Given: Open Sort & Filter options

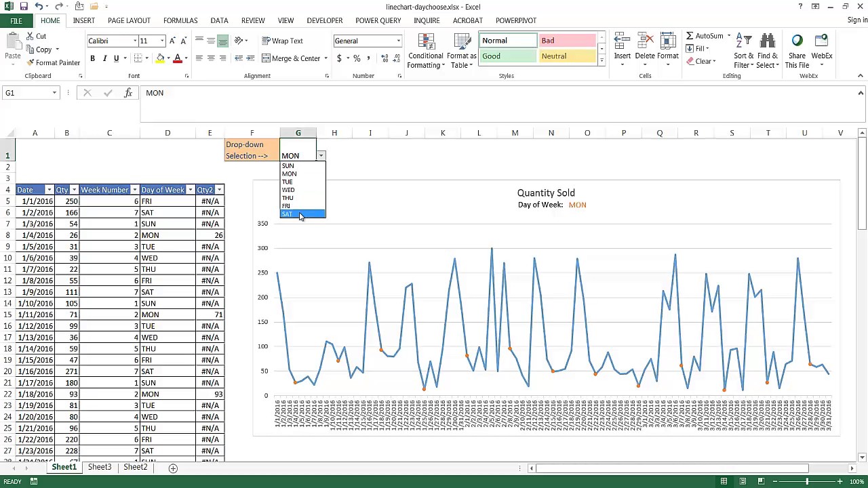Looking at the screenshot, I should tap(744, 51).
